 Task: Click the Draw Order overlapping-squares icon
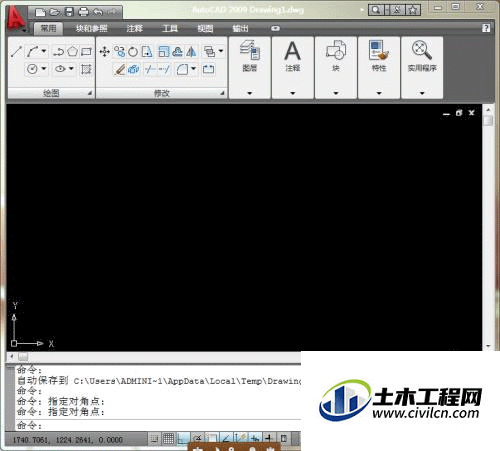[210, 52]
